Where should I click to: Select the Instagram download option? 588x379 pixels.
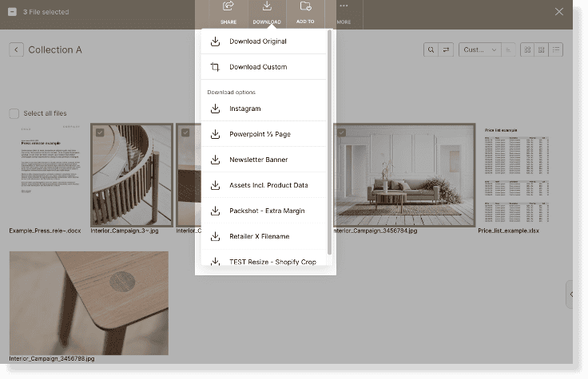(264, 109)
